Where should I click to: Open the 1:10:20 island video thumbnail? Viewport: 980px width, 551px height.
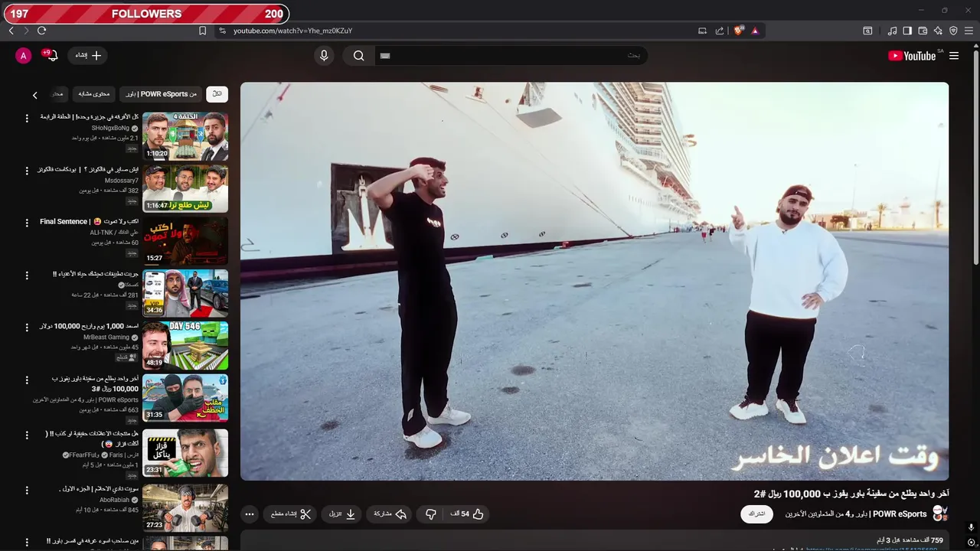point(185,136)
